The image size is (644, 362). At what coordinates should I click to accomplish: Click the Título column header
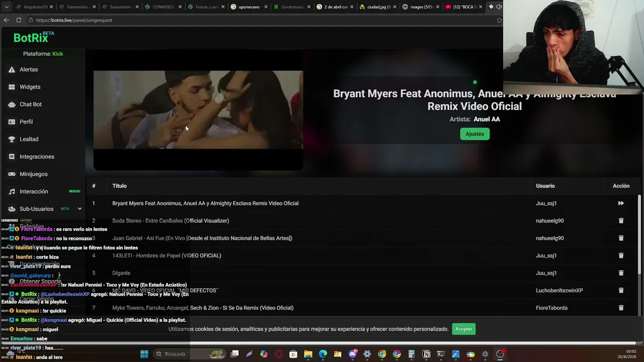pyautogui.click(x=119, y=186)
